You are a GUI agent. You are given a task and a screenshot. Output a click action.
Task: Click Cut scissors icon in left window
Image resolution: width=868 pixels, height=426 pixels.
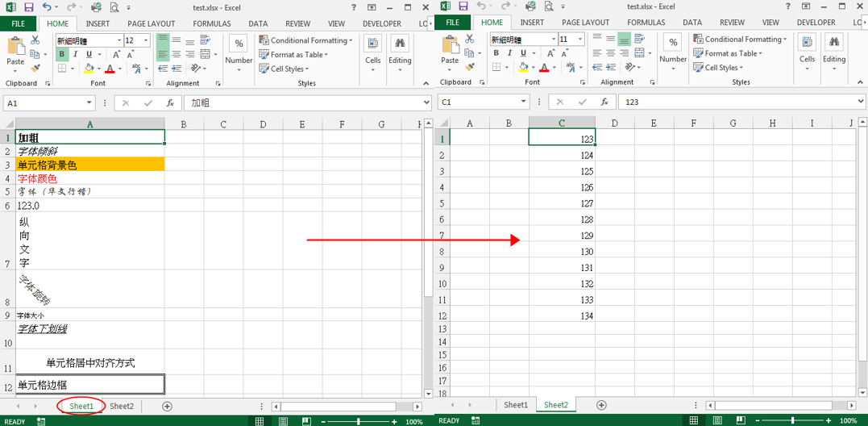[x=35, y=40]
